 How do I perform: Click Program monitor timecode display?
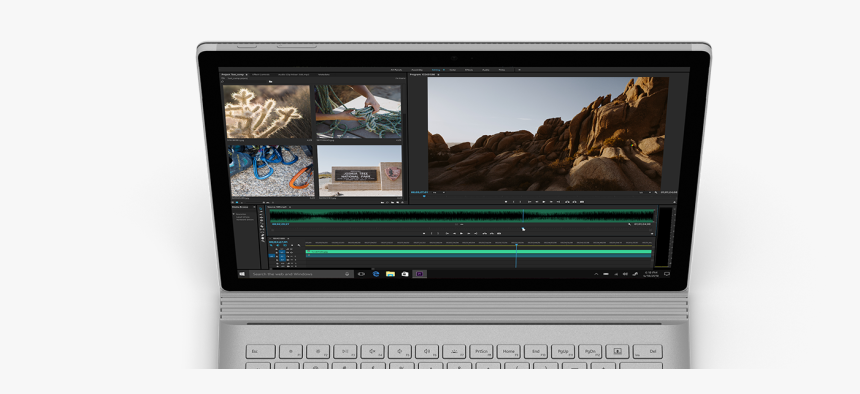[x=420, y=192]
